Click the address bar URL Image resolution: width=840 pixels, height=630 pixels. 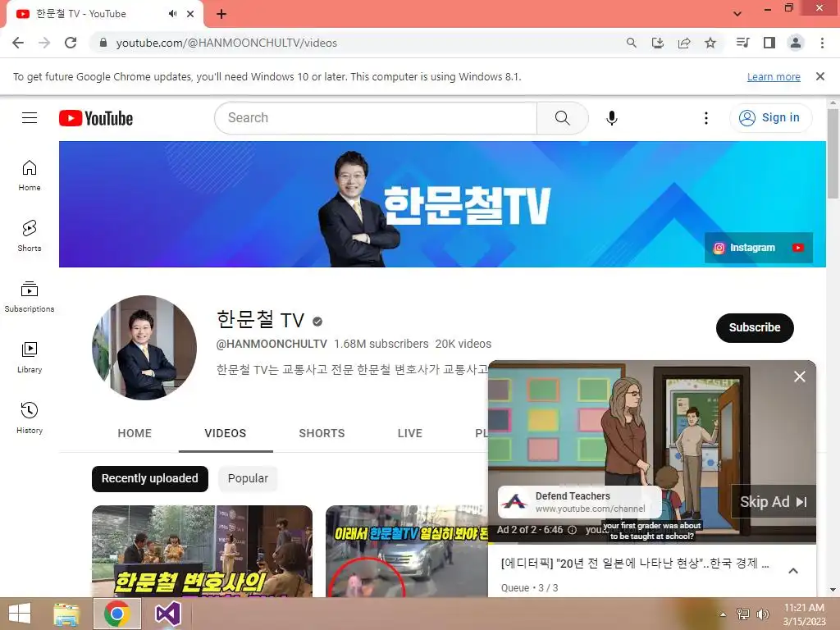coord(226,43)
